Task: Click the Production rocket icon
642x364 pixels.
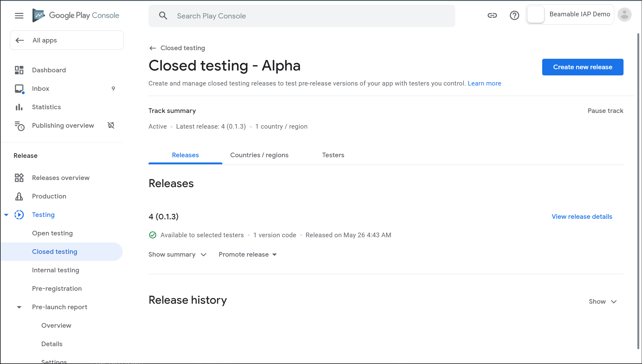Action: tap(19, 196)
